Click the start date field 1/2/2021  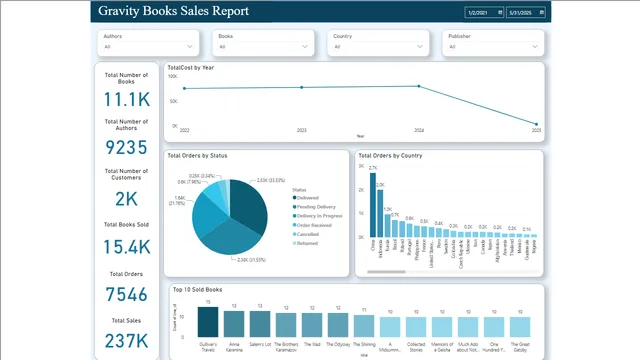tap(484, 13)
